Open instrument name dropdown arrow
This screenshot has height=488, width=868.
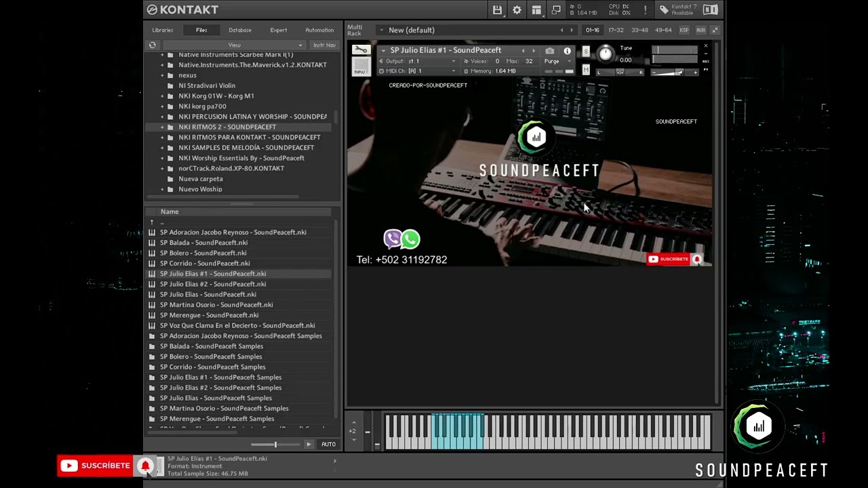point(383,51)
